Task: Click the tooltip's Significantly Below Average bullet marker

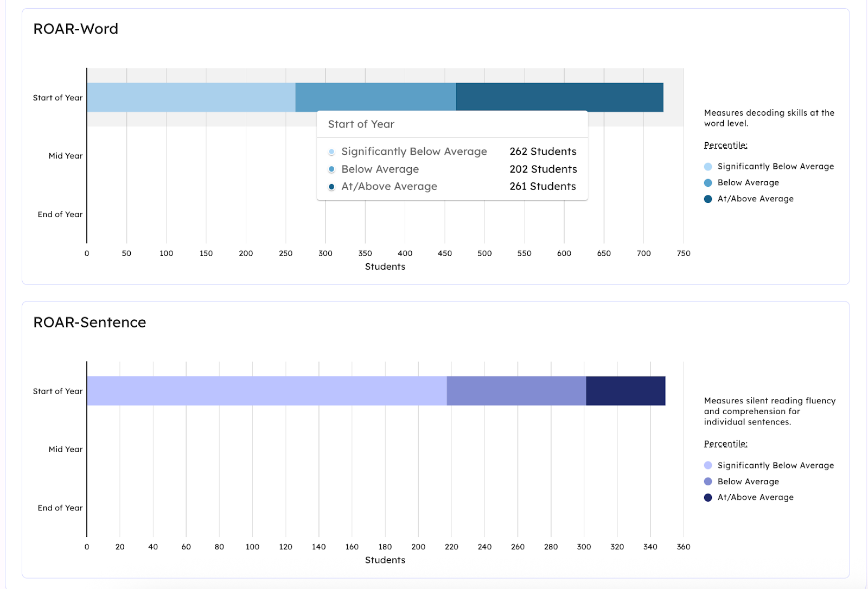Action: point(331,152)
